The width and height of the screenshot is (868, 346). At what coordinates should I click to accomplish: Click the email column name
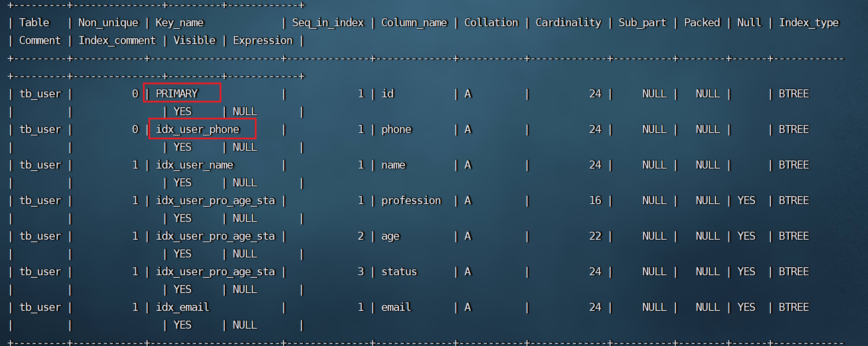(396, 307)
